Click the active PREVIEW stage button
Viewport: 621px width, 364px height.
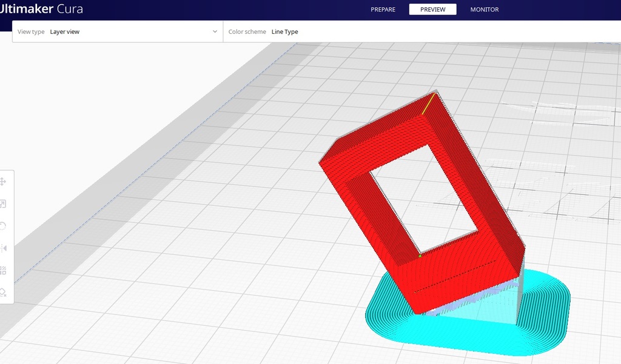click(x=432, y=9)
